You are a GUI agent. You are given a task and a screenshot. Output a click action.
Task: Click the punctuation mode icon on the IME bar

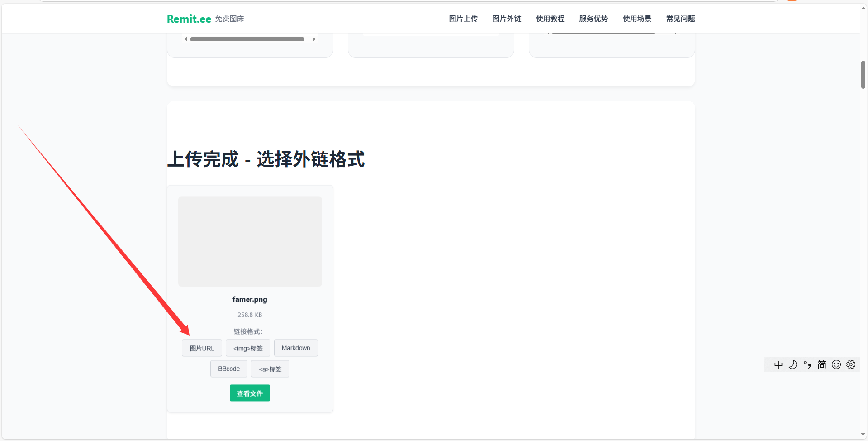click(x=808, y=364)
